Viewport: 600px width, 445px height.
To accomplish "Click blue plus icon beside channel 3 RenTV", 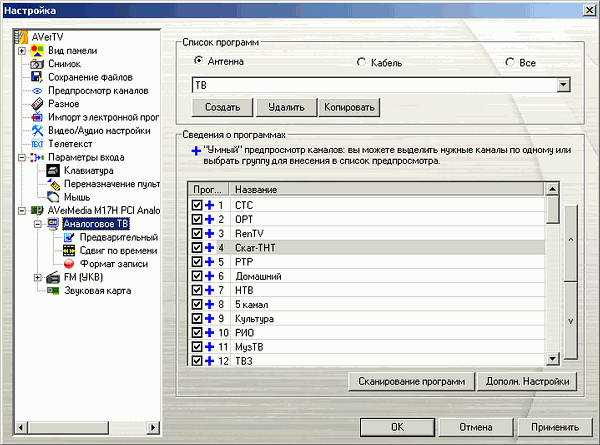I will coord(209,233).
